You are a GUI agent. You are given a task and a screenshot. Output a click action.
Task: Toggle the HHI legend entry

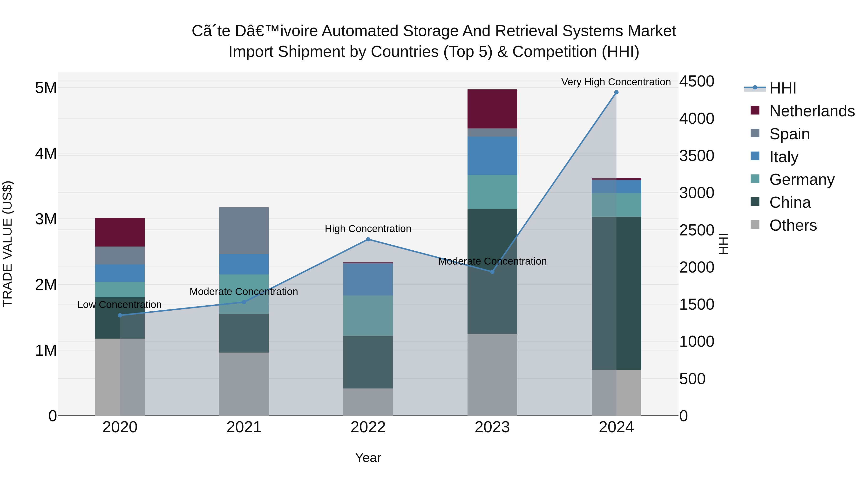point(770,88)
